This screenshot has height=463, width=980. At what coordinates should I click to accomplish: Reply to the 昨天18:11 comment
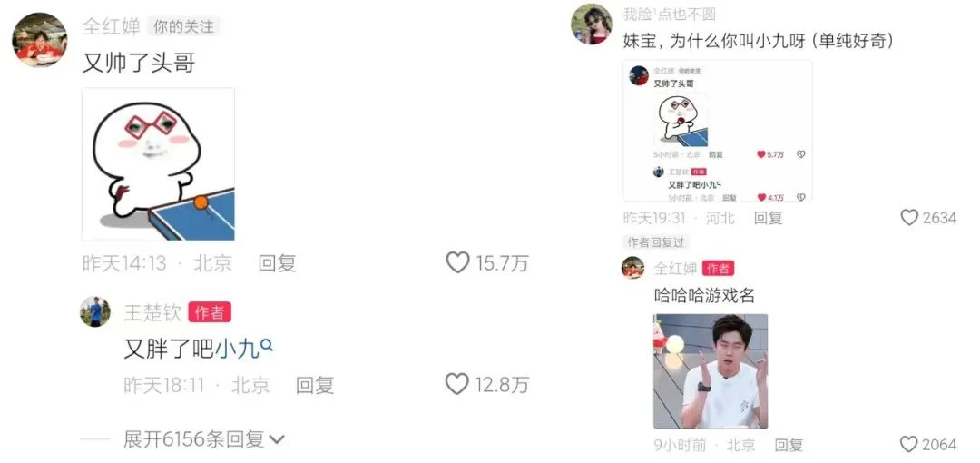[314, 385]
